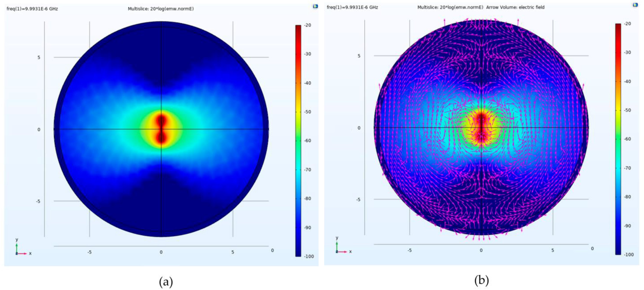The image size is (644, 290).
Task: Click the (a) caption below the left plot
Action: pyautogui.click(x=166, y=282)
